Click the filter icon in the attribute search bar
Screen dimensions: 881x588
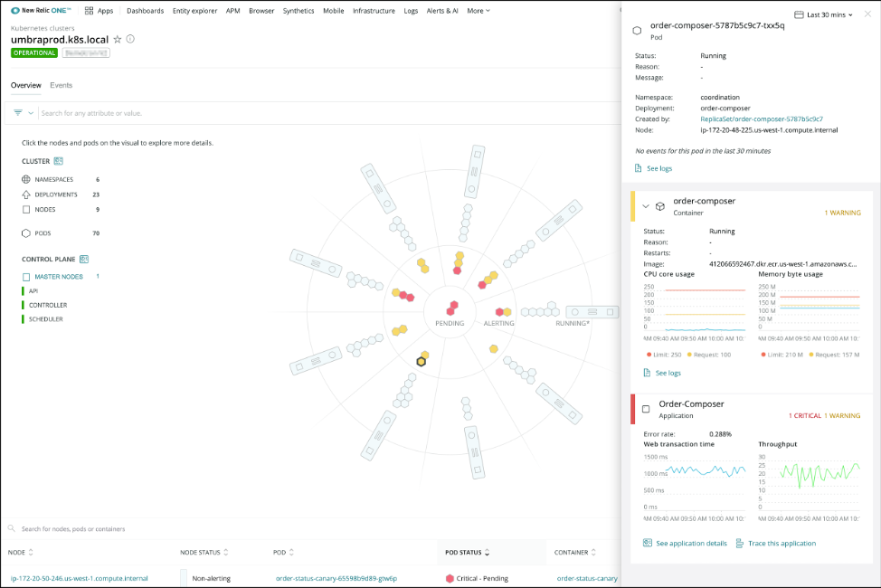18,113
